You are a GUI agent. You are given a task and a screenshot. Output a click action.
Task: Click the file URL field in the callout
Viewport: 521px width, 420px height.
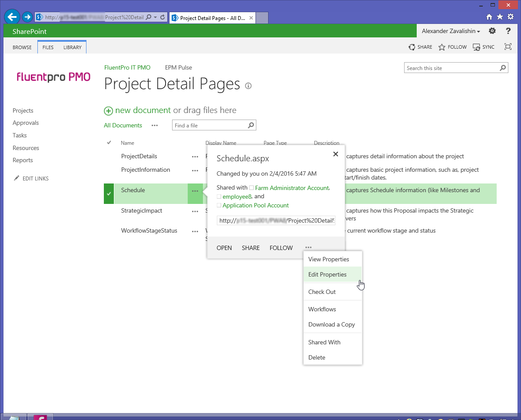[276, 220]
